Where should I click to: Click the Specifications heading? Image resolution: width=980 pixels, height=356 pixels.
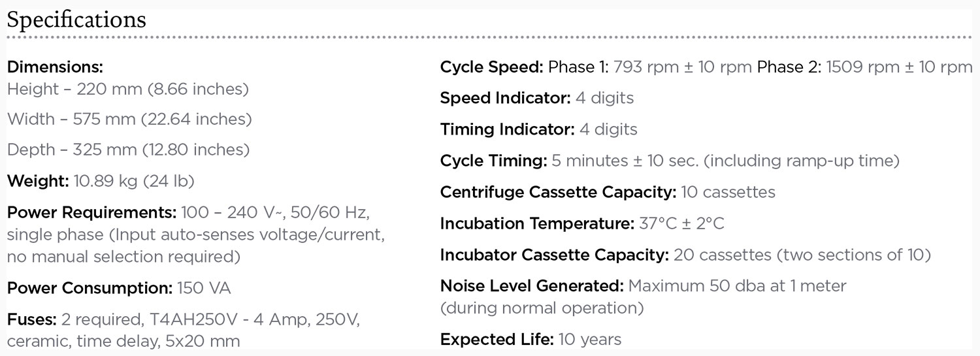pos(76,20)
